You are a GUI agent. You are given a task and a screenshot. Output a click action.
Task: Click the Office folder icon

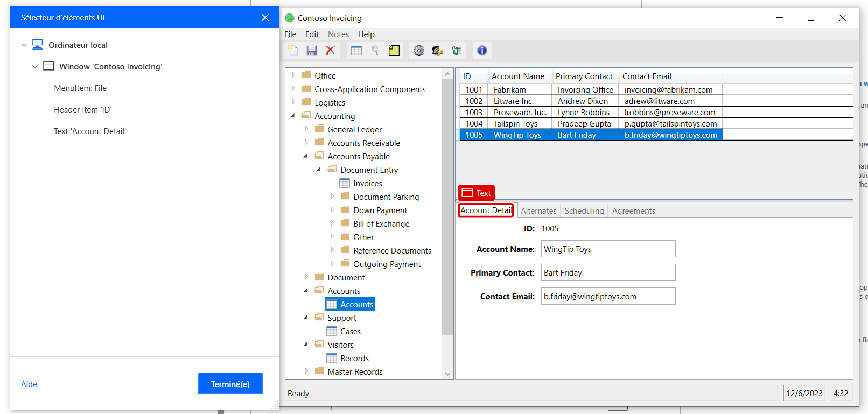click(x=306, y=75)
